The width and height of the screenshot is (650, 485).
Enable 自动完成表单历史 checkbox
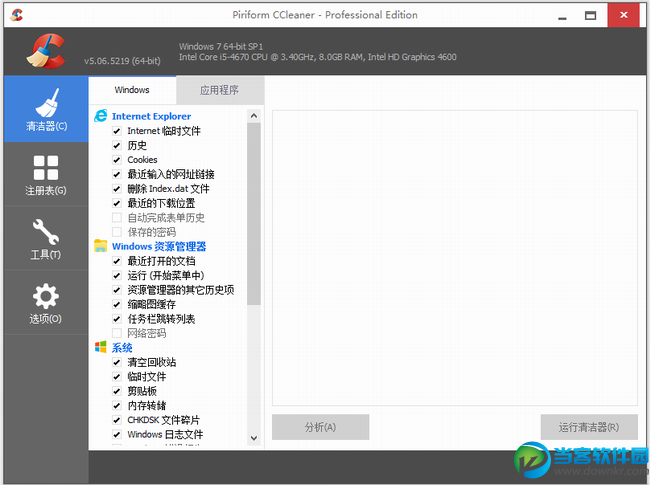(x=117, y=218)
